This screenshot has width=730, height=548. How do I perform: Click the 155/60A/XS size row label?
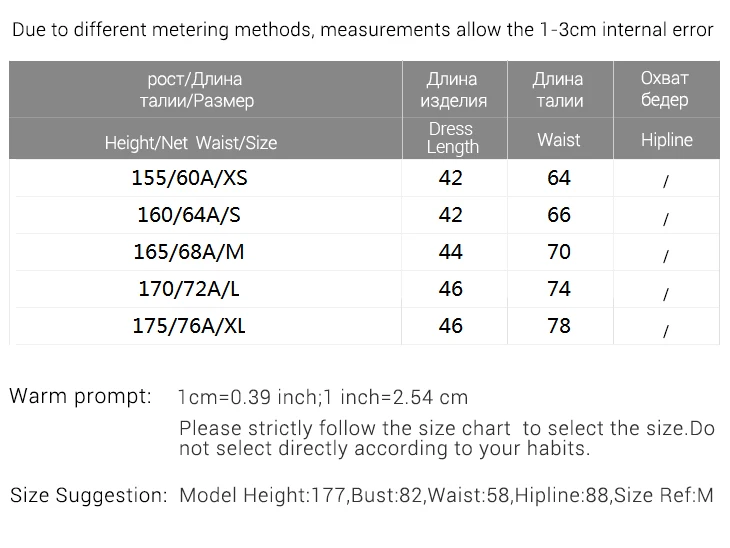[x=189, y=178]
